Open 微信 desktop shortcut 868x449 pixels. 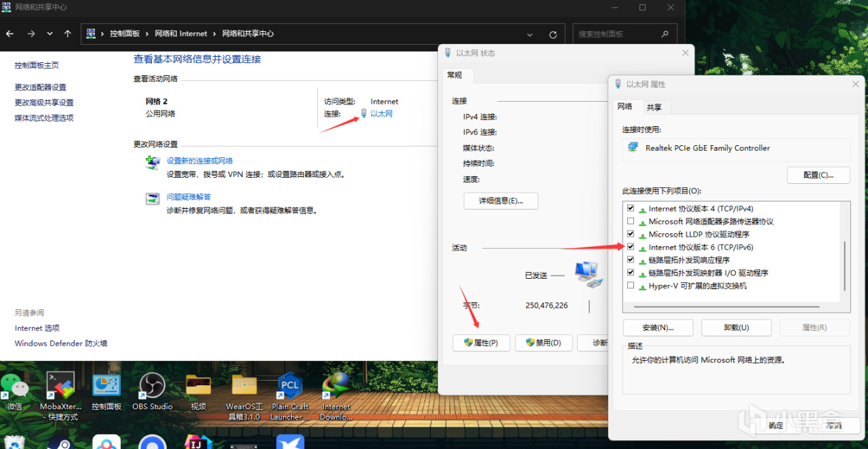14,391
